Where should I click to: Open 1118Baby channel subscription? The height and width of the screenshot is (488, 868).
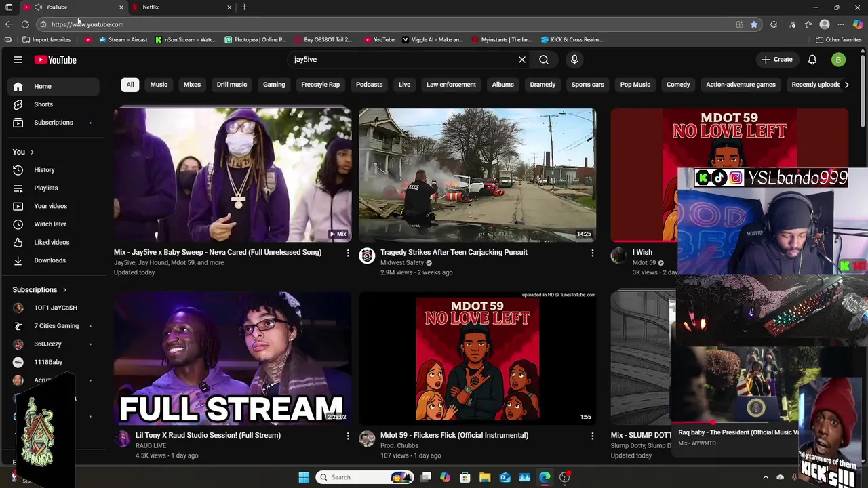click(54, 362)
